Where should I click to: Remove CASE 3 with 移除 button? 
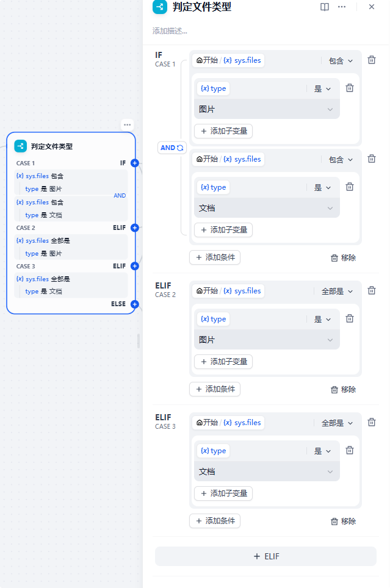tap(343, 521)
